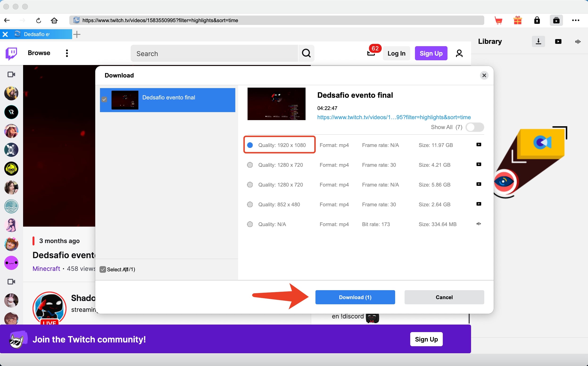Image resolution: width=588 pixels, height=366 pixels.
Task: Open the twitch video URL link
Action: point(394,117)
